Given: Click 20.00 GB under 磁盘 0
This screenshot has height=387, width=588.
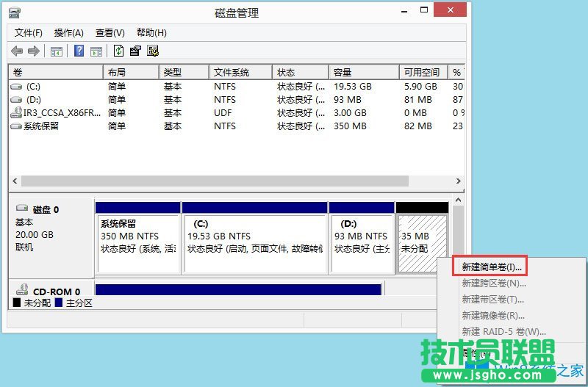Looking at the screenshot, I should tap(35, 235).
